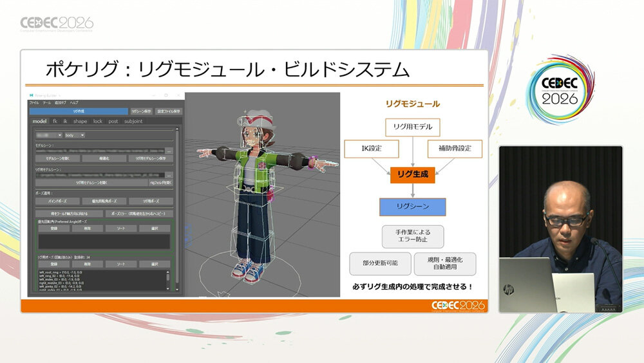
Task: Click the browse "..." button for モデルシーン path
Action: tap(169, 151)
